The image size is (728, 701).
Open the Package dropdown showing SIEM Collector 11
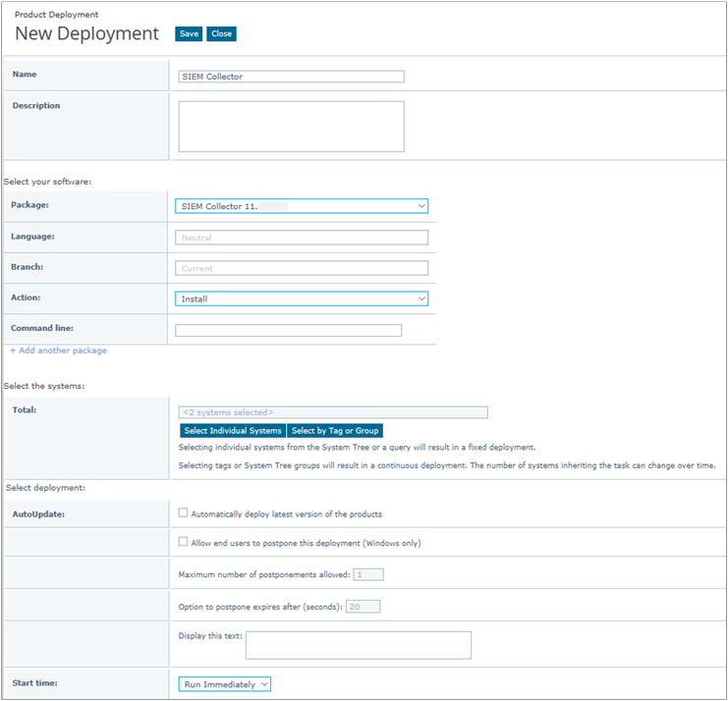point(302,206)
